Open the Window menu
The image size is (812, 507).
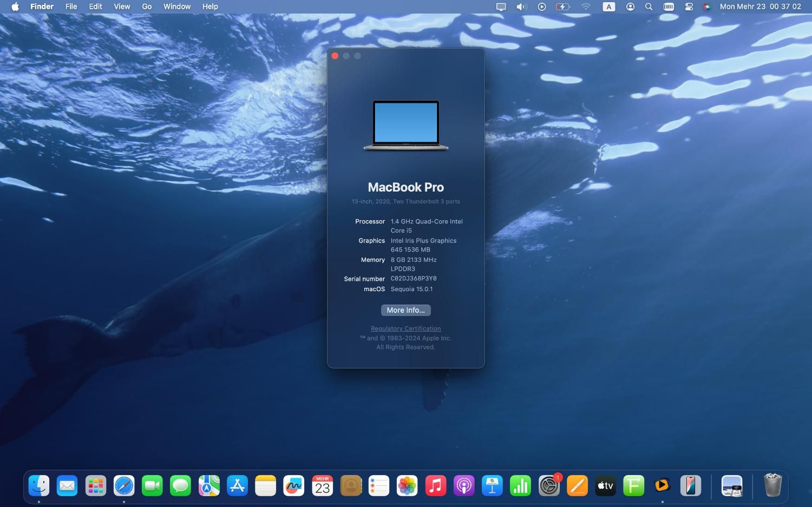177,6
